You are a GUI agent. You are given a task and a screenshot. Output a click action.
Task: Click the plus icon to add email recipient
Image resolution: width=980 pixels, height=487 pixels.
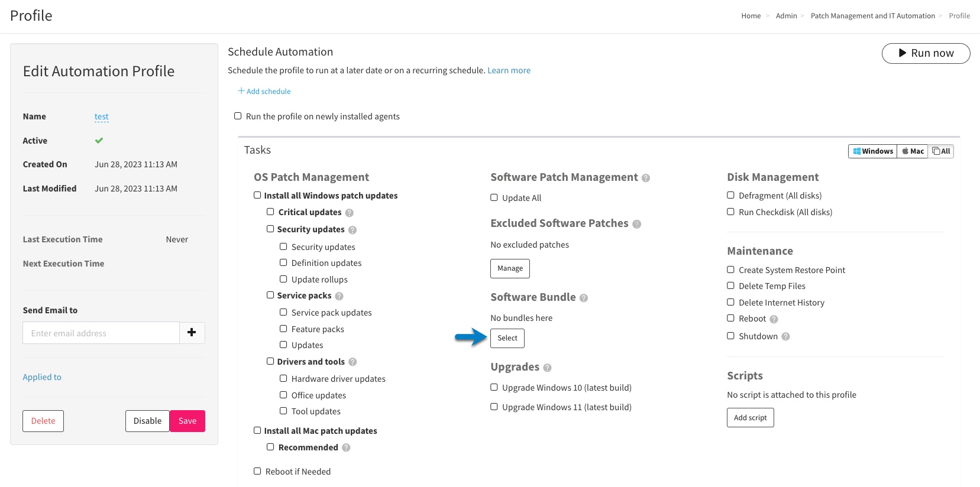coord(192,333)
